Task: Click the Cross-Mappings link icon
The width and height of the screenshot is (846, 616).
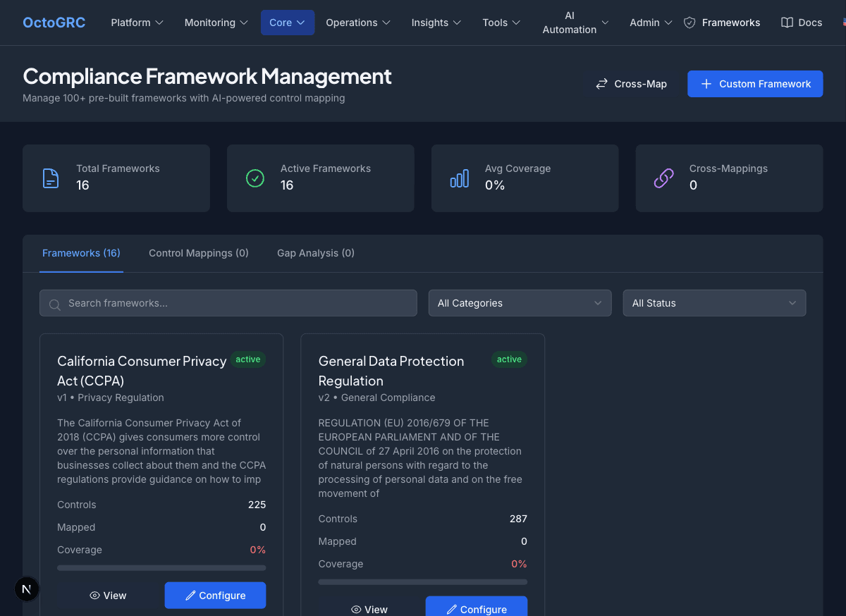Action: pos(663,178)
